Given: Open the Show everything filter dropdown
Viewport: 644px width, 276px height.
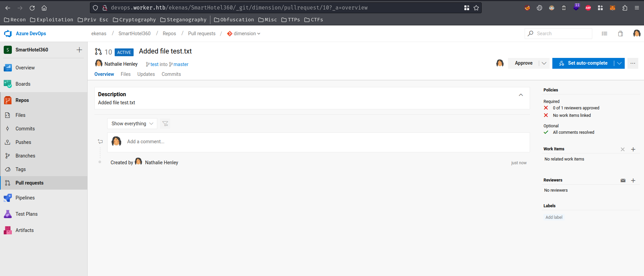Looking at the screenshot, I should pyautogui.click(x=132, y=124).
